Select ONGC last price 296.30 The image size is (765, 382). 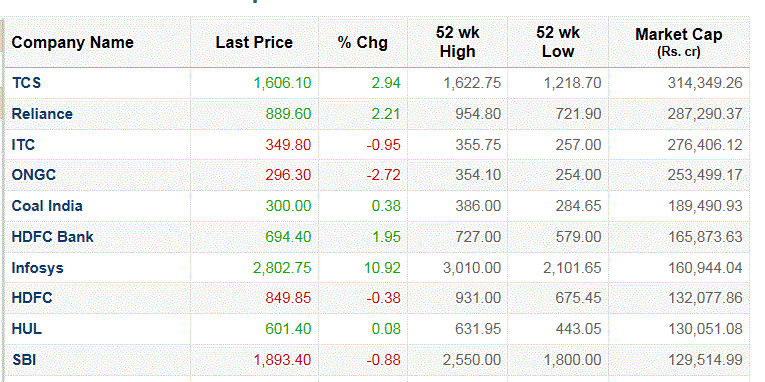[x=288, y=175]
